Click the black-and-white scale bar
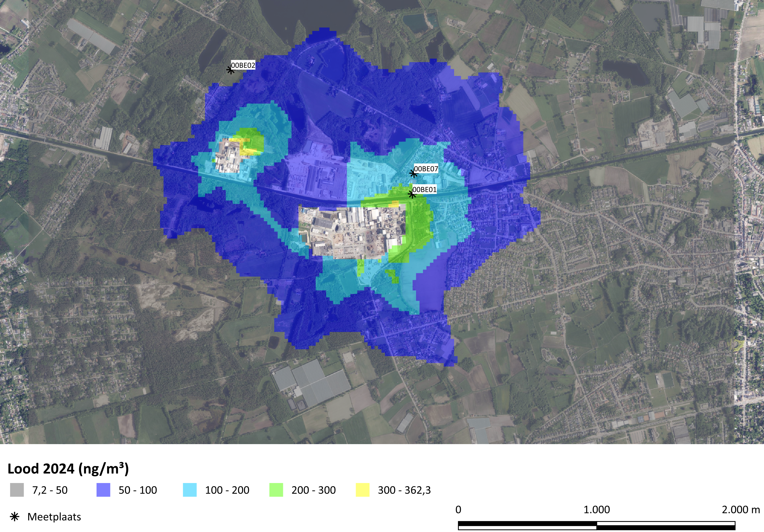Screen dimensions: 764x532 (x=597, y=526)
